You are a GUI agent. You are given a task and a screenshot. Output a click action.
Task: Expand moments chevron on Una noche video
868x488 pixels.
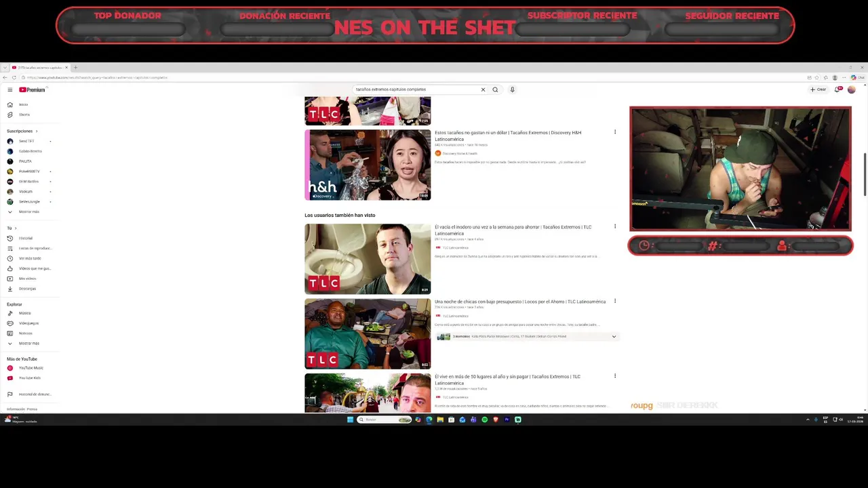614,336
